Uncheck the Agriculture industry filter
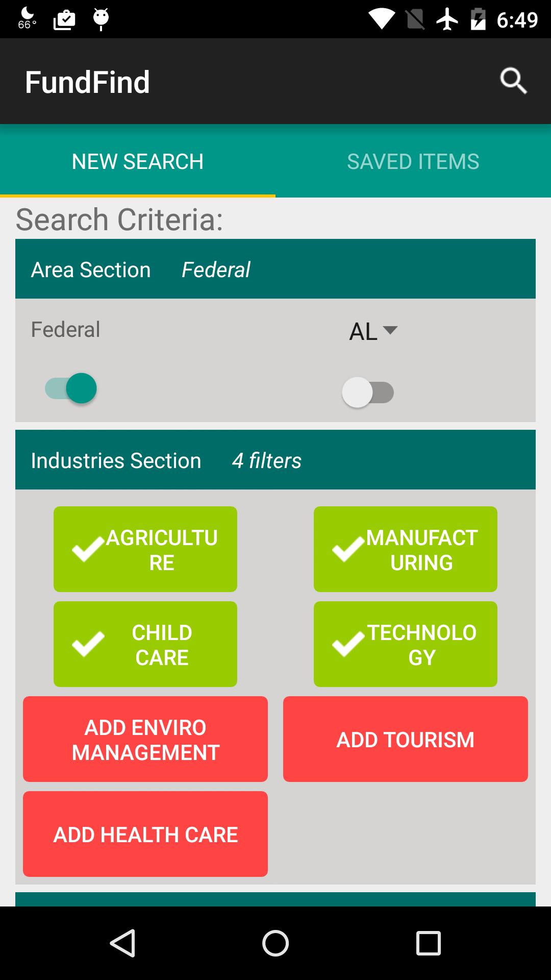 click(145, 549)
